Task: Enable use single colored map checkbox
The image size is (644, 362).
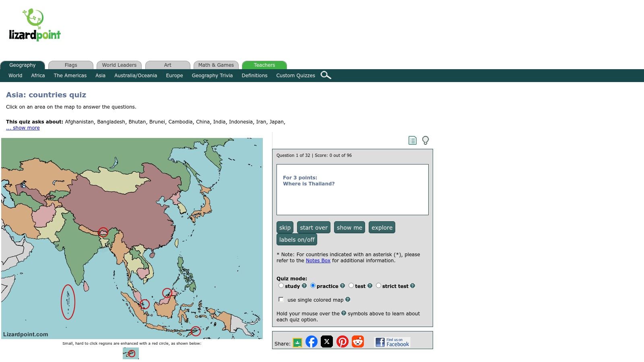Action: click(281, 299)
